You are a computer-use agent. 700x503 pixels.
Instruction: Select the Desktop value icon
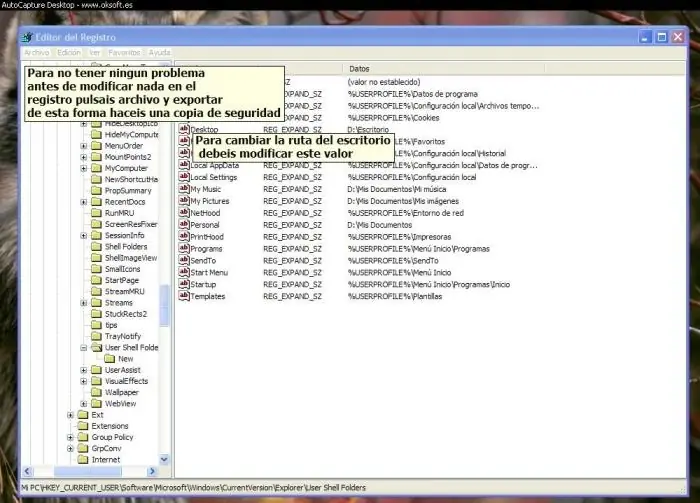coord(184,129)
